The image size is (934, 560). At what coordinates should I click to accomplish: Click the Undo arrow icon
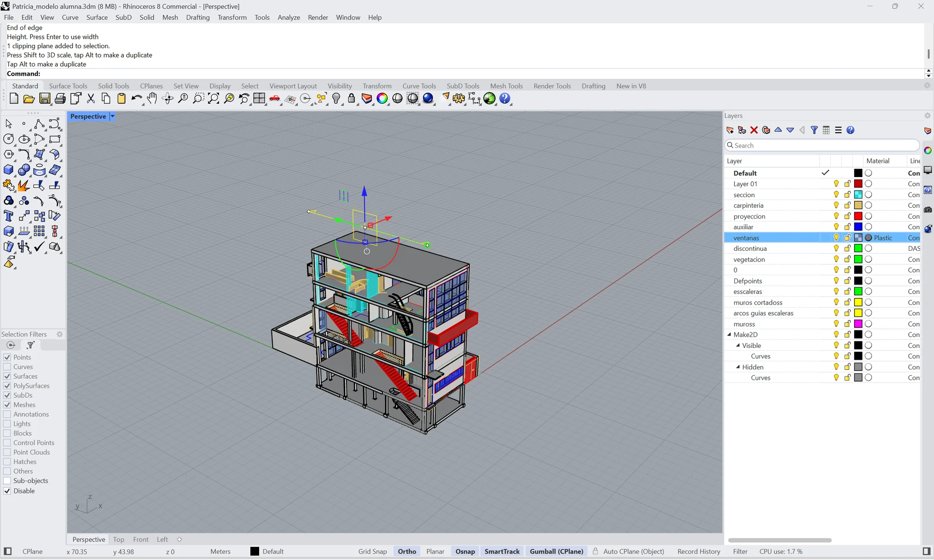point(136,99)
